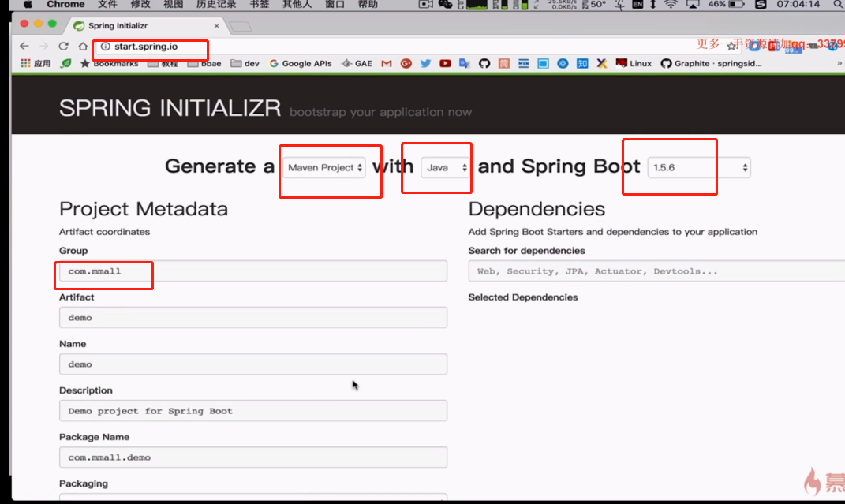This screenshot has height=504, width=845.
Task: Open the Google APIs bookmark
Action: pyautogui.click(x=301, y=64)
